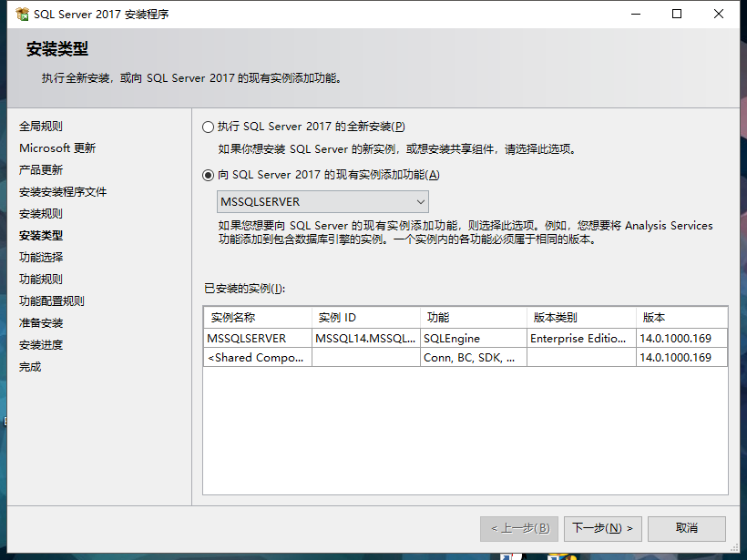Click the SQL Server icon in the title bar
Screen dimensions: 747x560
tap(18, 14)
